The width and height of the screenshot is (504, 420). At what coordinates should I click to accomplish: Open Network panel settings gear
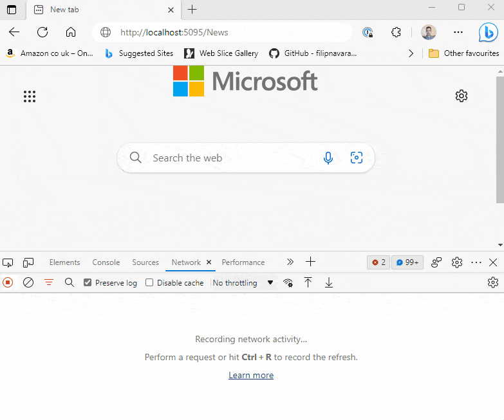493,282
